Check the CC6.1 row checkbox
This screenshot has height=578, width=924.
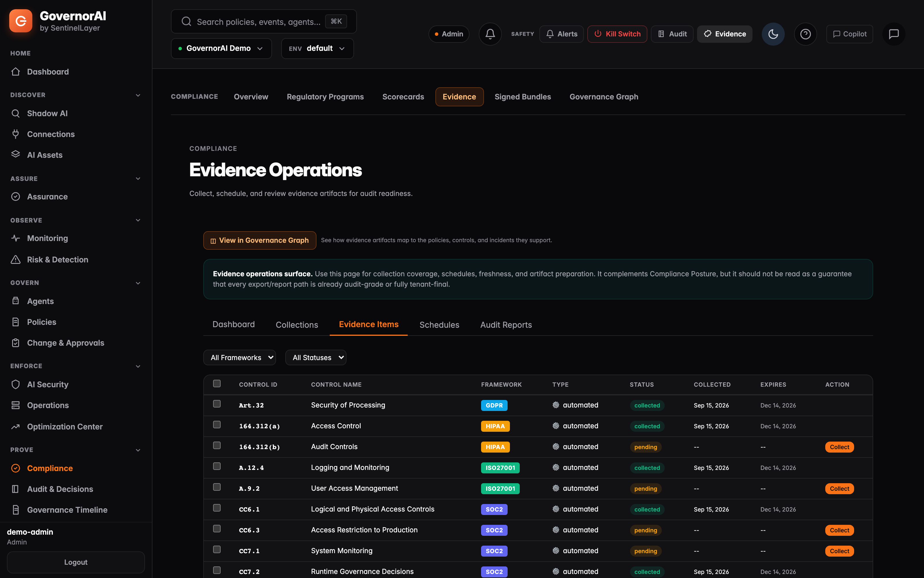tap(217, 508)
